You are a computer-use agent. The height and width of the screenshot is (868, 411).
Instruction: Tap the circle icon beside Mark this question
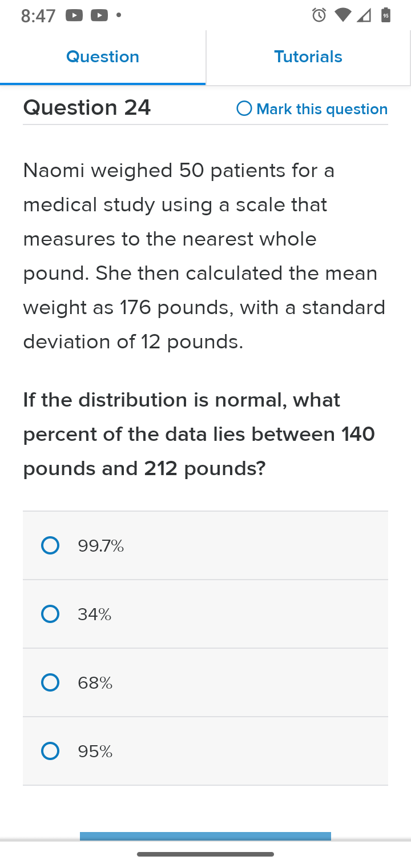(244, 108)
